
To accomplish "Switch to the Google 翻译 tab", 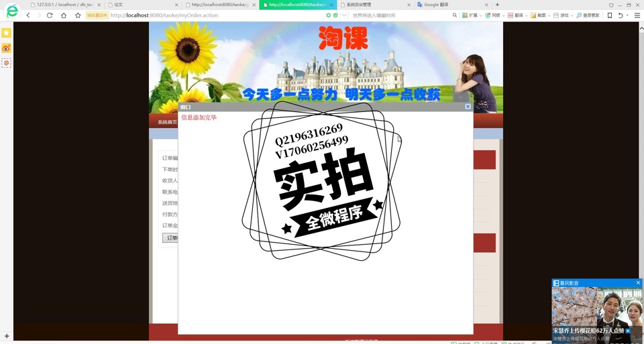I will pyautogui.click(x=451, y=5).
